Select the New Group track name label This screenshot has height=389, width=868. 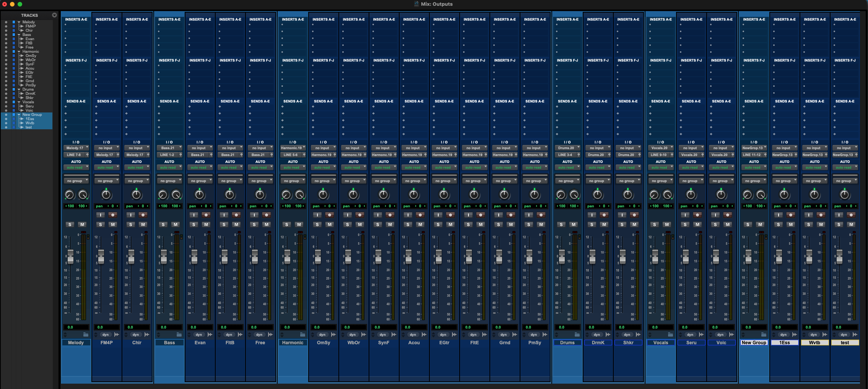pos(754,342)
